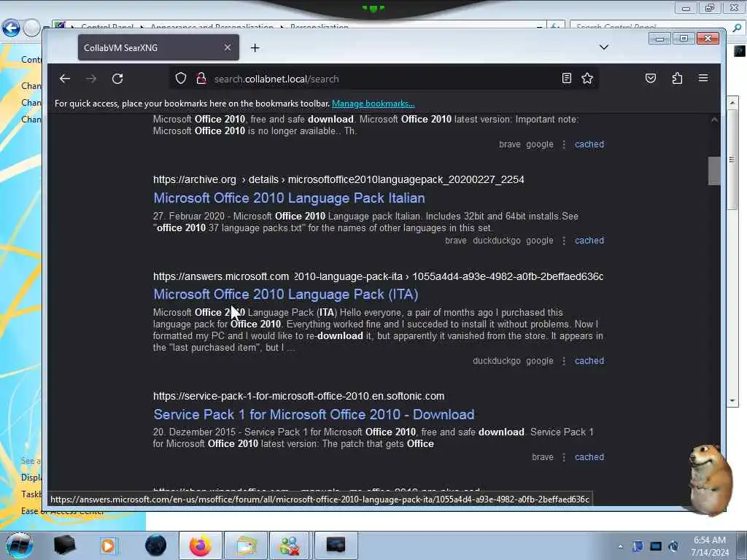747x560 pixels.
Task: Open the tracking protection shield icon
Action: pyautogui.click(x=181, y=78)
